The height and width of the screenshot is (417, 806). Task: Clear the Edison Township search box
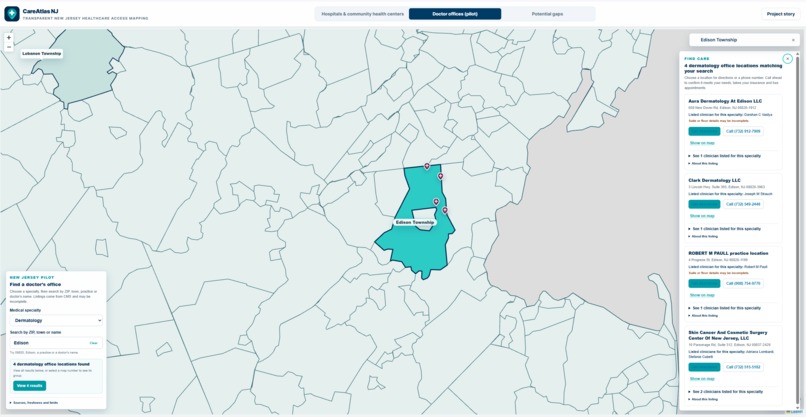[x=793, y=40]
